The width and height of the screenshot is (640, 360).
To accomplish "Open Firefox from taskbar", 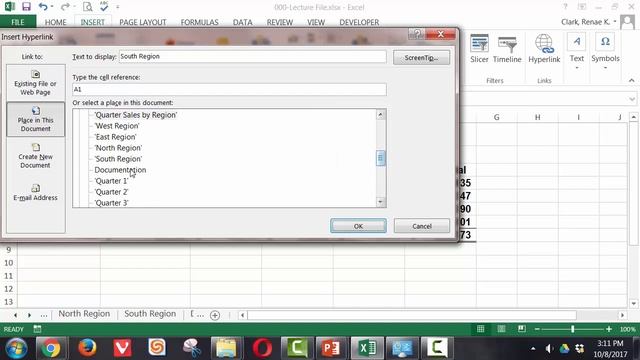I will [x=87, y=348].
